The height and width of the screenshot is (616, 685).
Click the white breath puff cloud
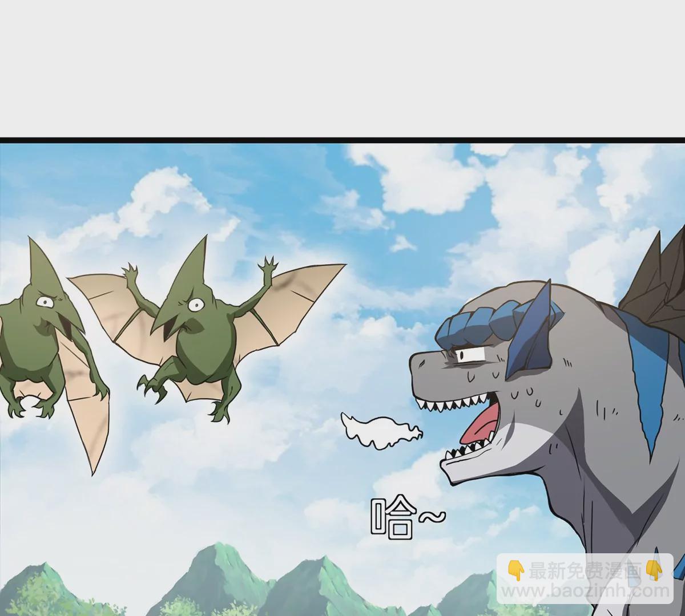[x=381, y=431]
